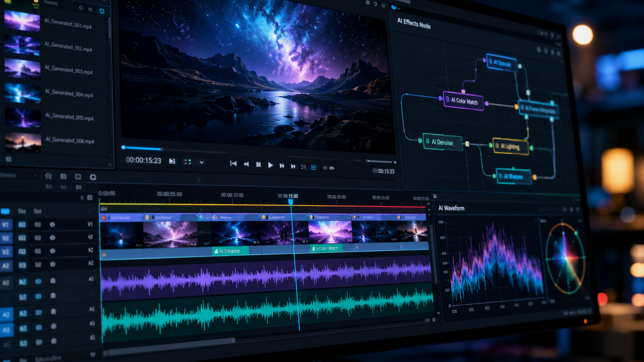
Task: Click the file name AI_Generated_005.mp4
Action: [x=69, y=117]
